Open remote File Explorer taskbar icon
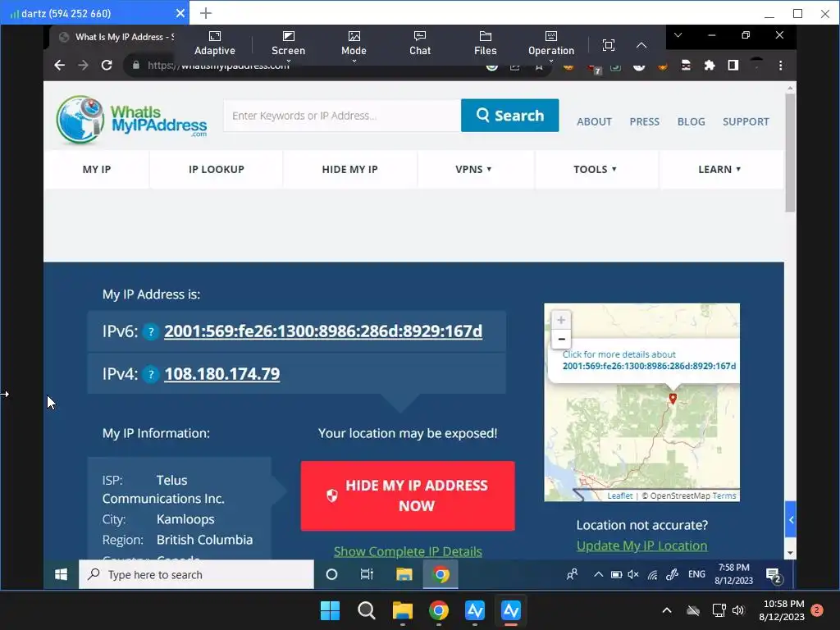The image size is (840, 630). point(404,574)
